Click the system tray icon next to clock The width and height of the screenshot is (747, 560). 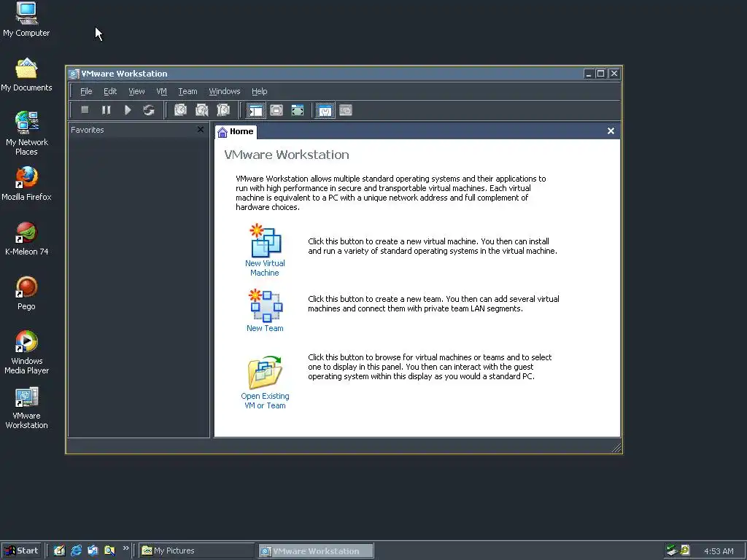(685, 550)
